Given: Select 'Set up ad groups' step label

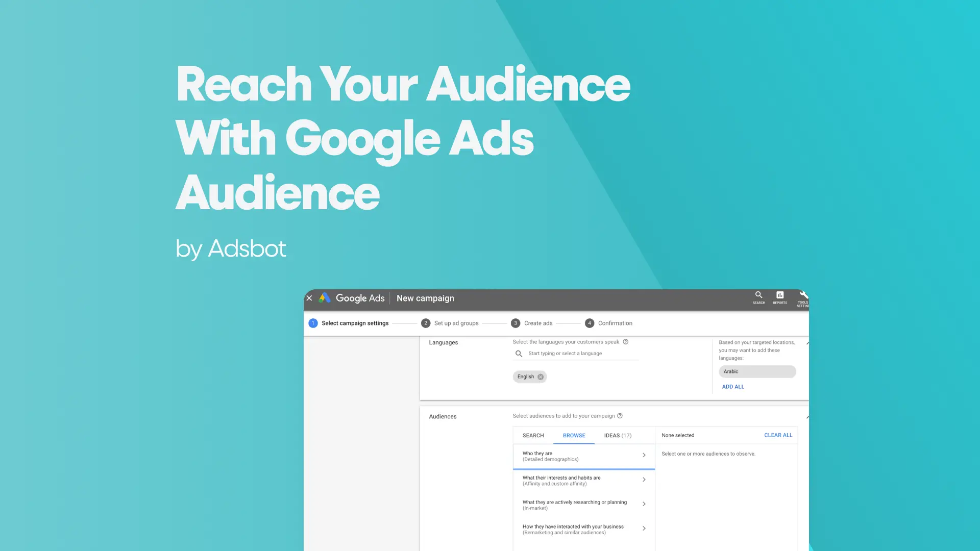Looking at the screenshot, I should tap(456, 323).
